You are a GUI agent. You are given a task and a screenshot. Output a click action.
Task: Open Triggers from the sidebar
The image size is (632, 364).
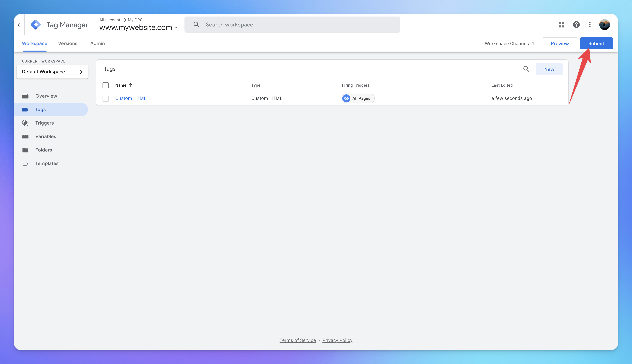click(x=45, y=123)
